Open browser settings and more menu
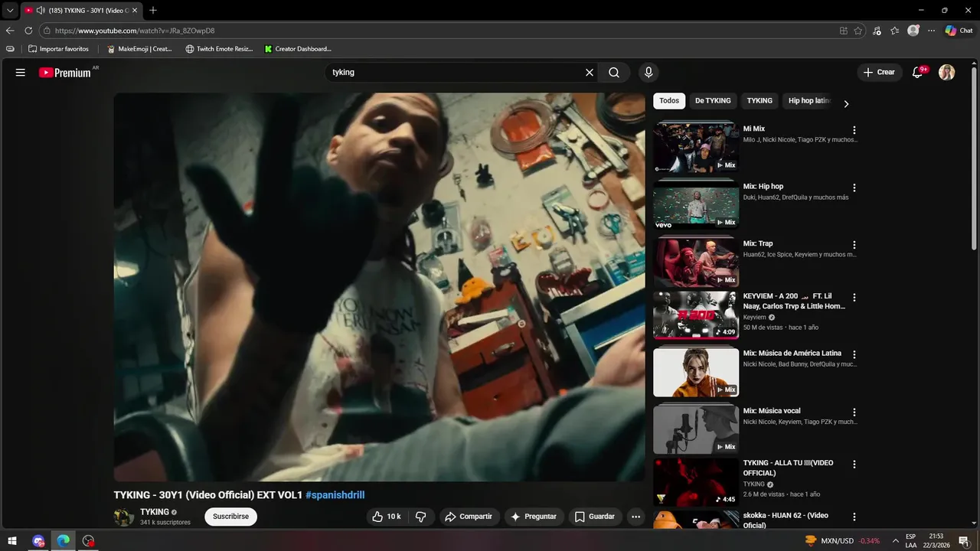The image size is (980, 551). pyautogui.click(x=931, y=31)
